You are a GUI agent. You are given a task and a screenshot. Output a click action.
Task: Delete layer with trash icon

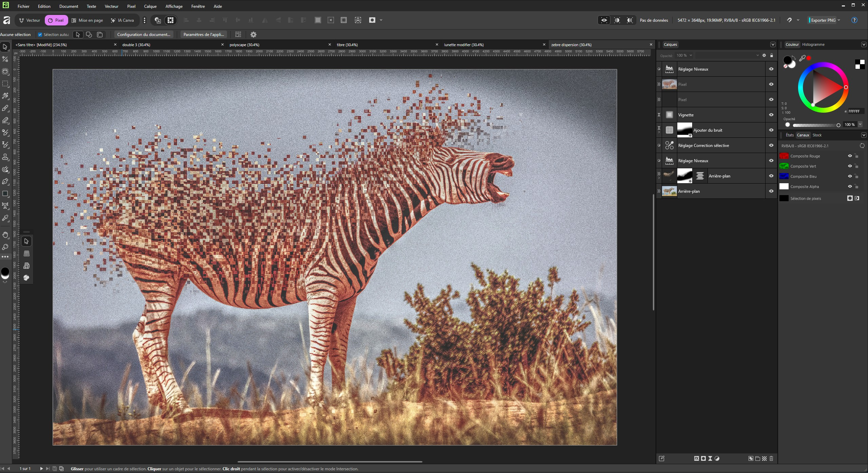click(771, 458)
